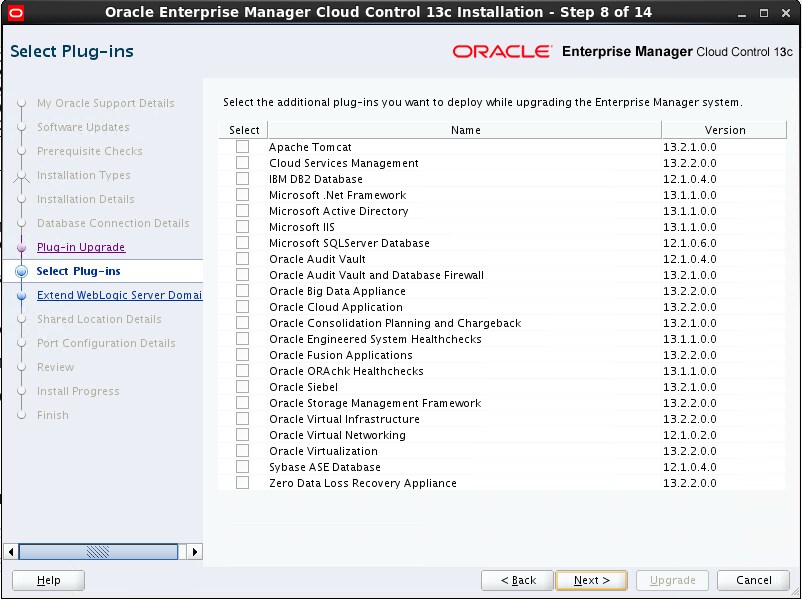The height and width of the screenshot is (600, 802).
Task: Open the Plug-in Upgrade step link
Action: 81,247
